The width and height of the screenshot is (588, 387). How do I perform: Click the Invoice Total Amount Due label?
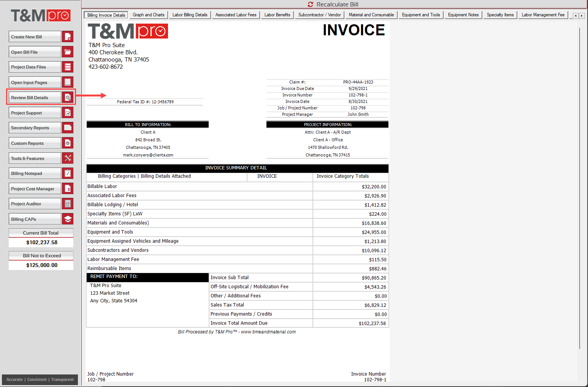click(x=239, y=323)
